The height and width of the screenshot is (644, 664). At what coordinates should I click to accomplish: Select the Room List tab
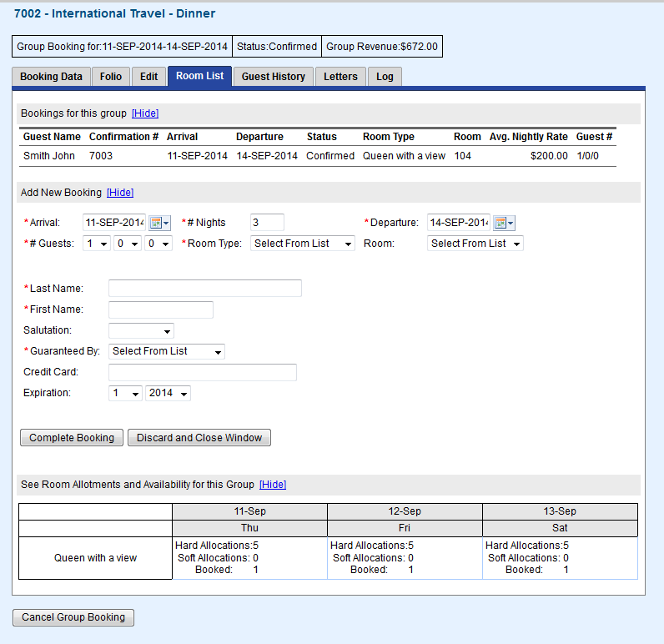pyautogui.click(x=200, y=76)
